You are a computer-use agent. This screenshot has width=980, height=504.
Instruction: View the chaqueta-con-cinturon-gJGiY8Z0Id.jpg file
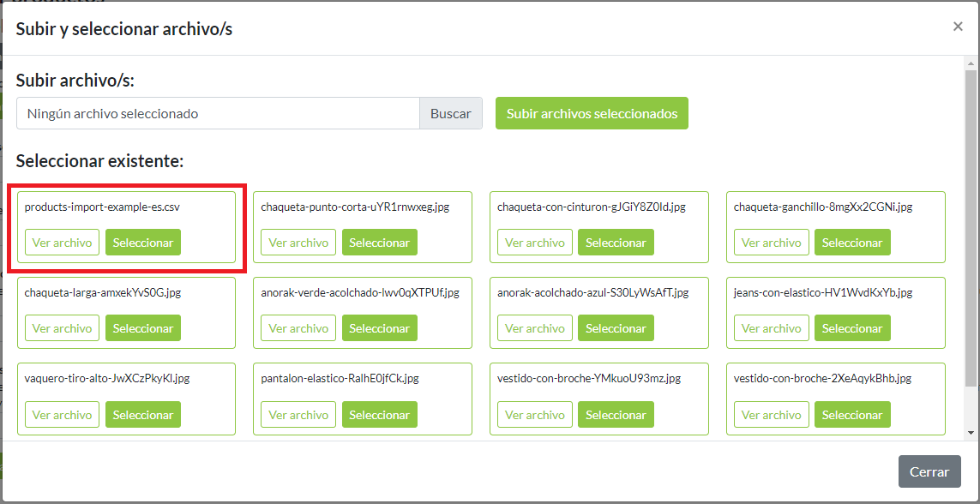click(x=534, y=242)
